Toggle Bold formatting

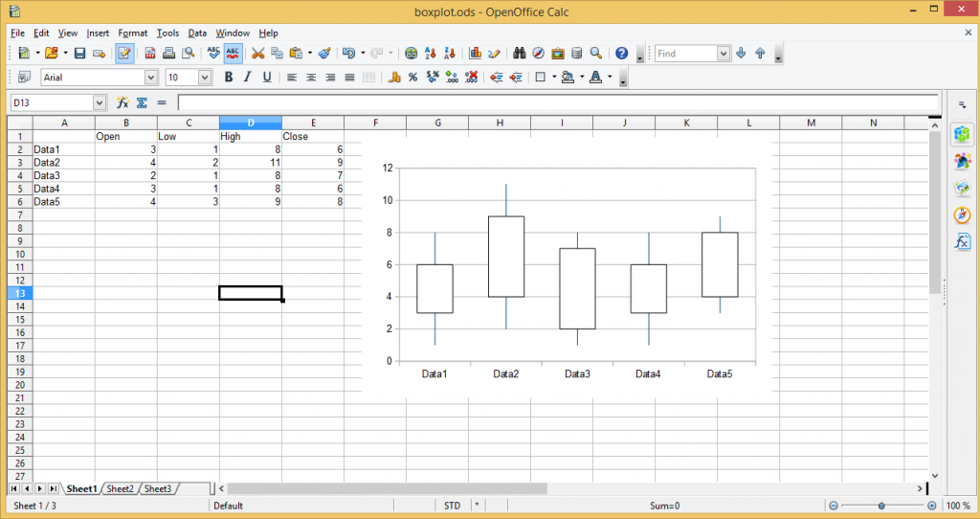point(229,78)
